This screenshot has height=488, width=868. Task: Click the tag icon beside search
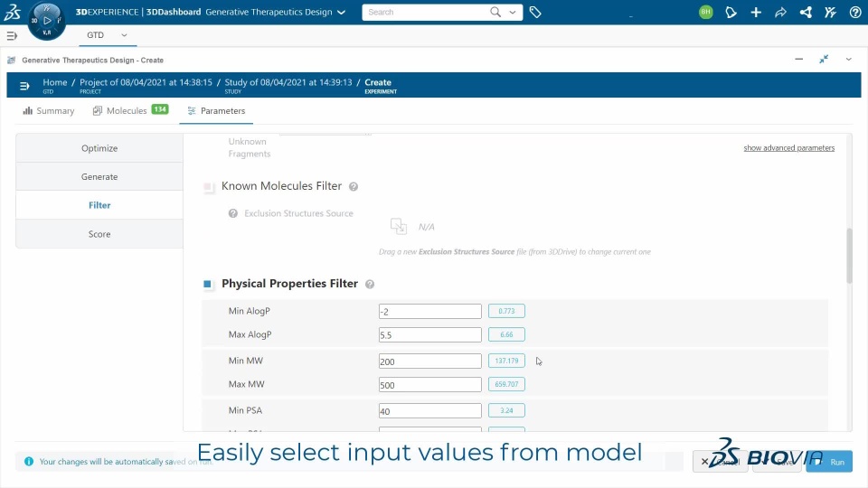(x=535, y=13)
